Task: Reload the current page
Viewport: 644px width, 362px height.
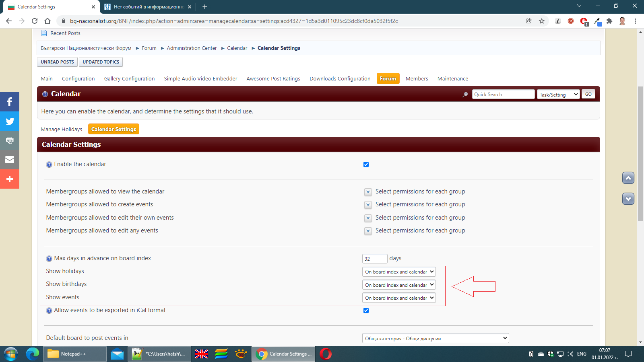Action: (x=35, y=21)
